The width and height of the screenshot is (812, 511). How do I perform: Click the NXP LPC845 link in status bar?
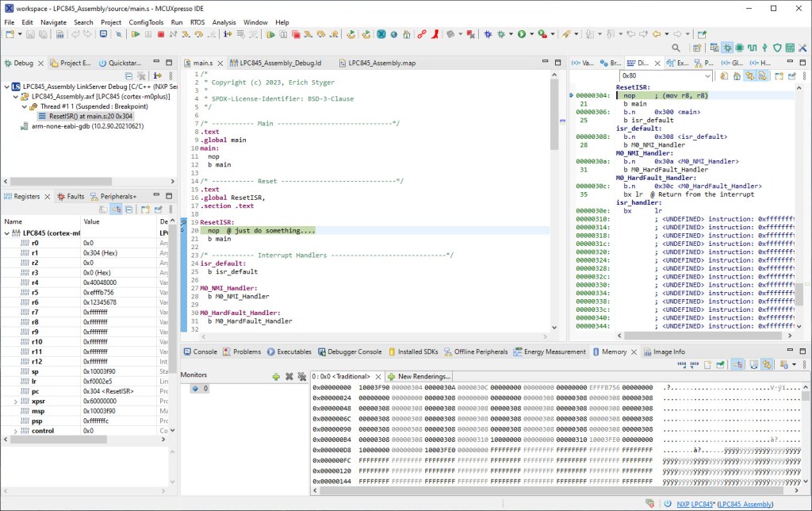pyautogui.click(x=695, y=504)
